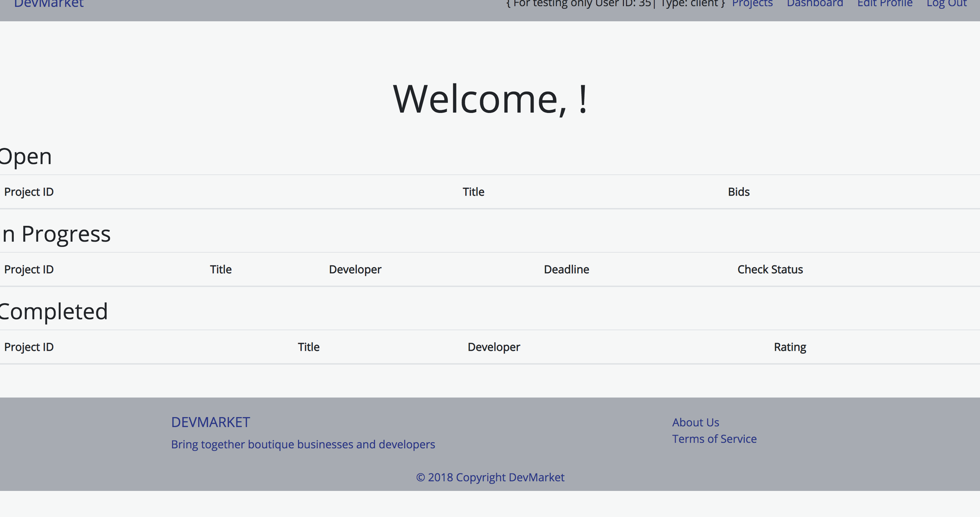
Task: Open the Projects nav link
Action: (752, 4)
